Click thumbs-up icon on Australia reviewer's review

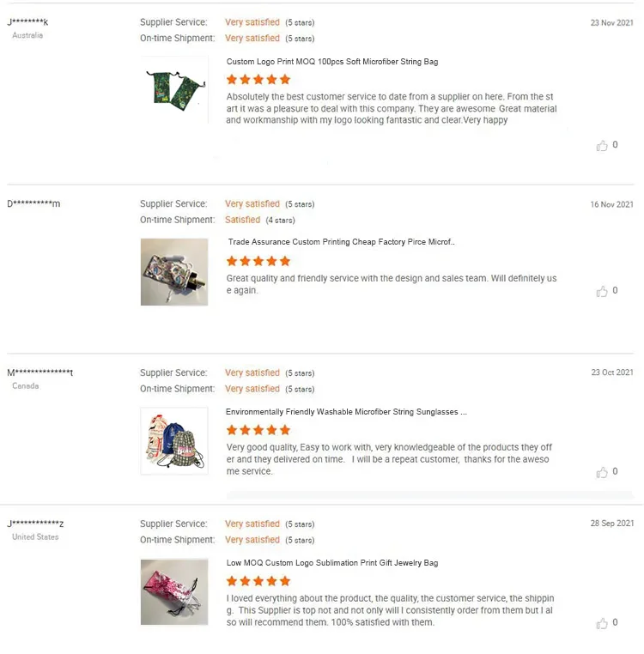[x=602, y=146]
